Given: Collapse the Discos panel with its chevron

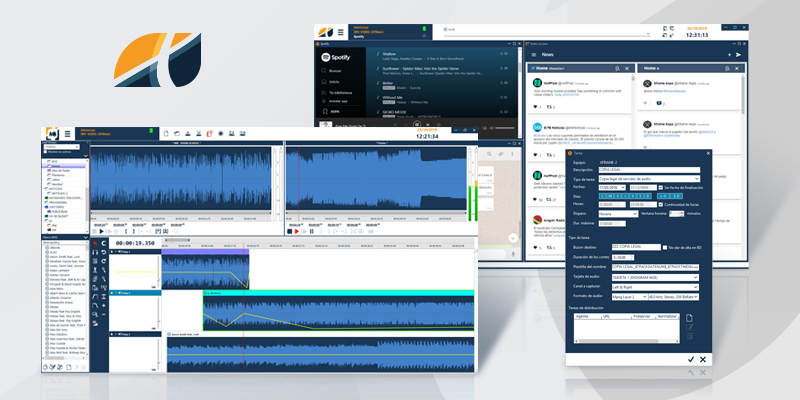Looking at the screenshot, I should click(x=86, y=237).
